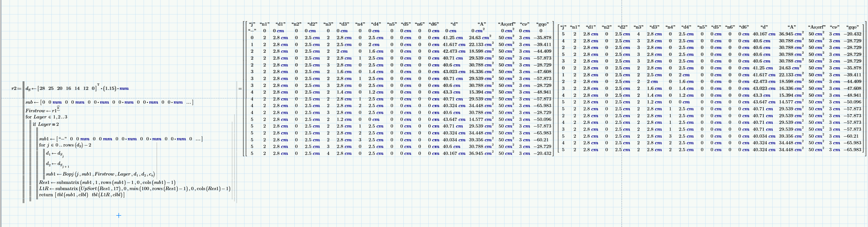Select the Res1 submatrix assignment line

(107, 182)
